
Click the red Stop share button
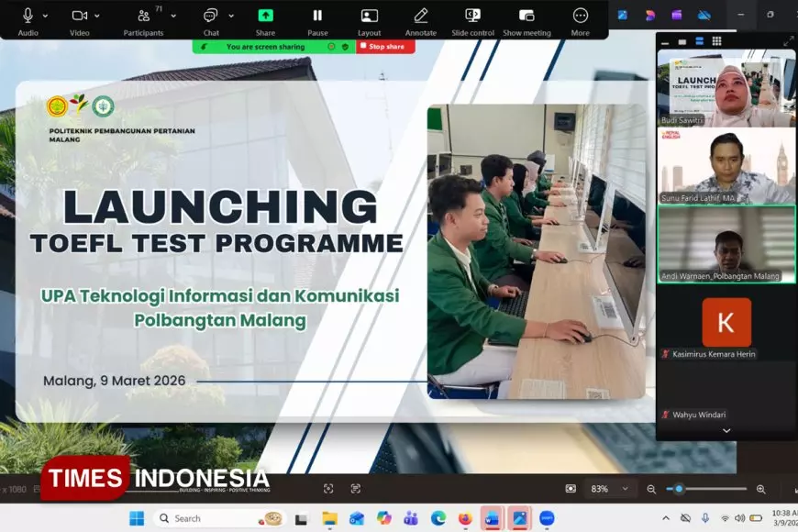(x=384, y=46)
